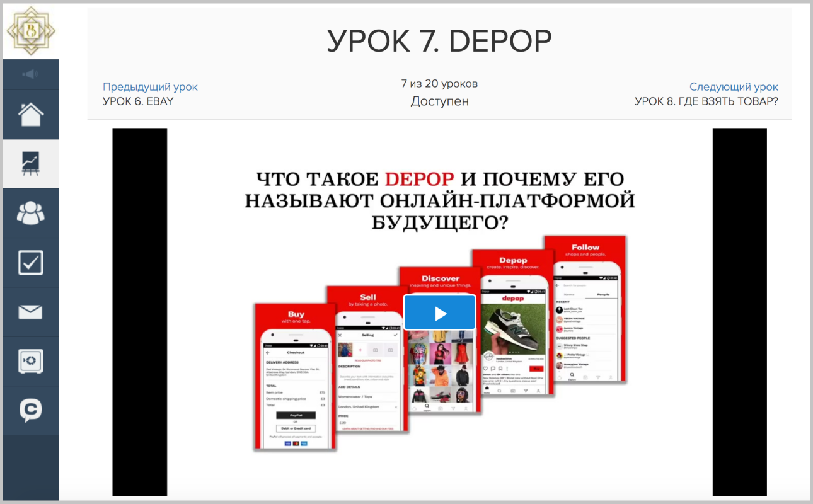Open the people group icon
Viewport: 813px width, 504px height.
(31, 213)
